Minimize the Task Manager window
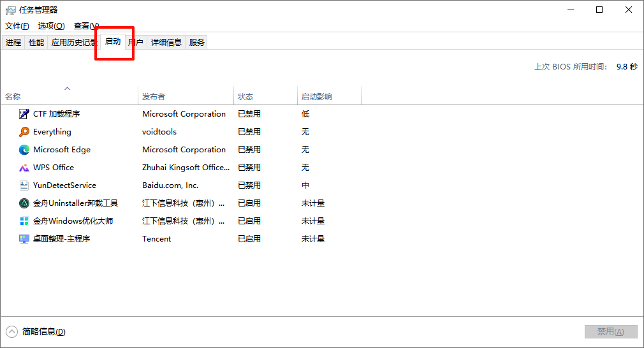 571,10
